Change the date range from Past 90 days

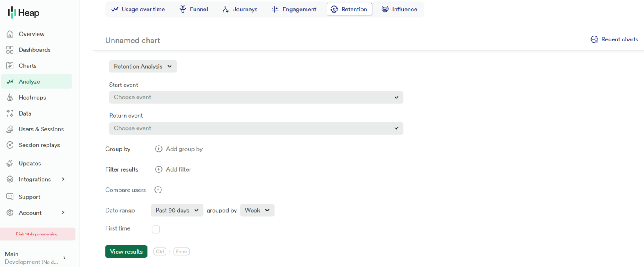pyautogui.click(x=177, y=210)
